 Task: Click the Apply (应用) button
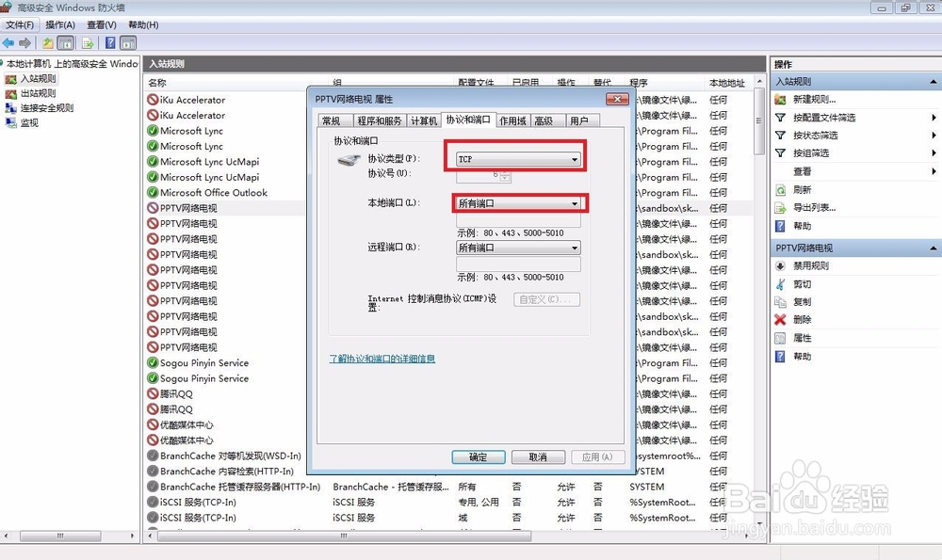(x=598, y=457)
